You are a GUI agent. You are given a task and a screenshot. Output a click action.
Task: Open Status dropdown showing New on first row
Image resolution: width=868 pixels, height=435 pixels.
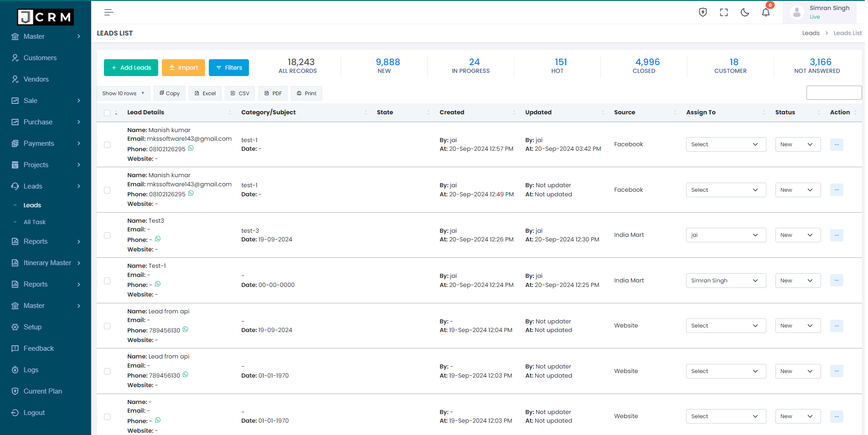point(797,144)
